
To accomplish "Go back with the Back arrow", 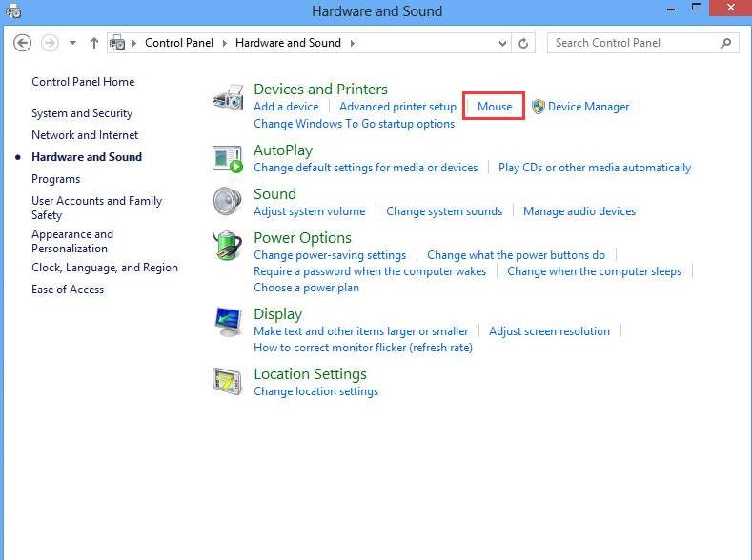I will click(x=22, y=43).
